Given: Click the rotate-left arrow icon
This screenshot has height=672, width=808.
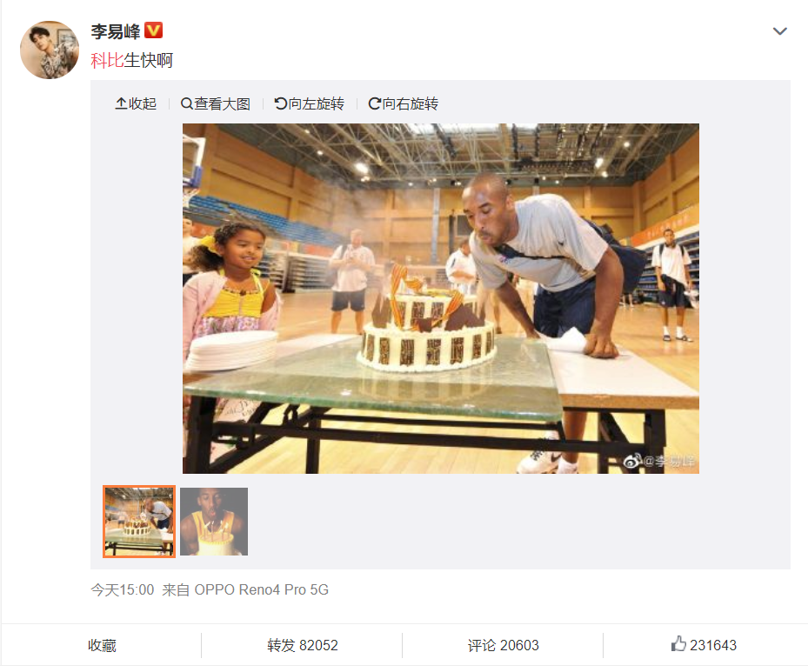Looking at the screenshot, I should 280,103.
